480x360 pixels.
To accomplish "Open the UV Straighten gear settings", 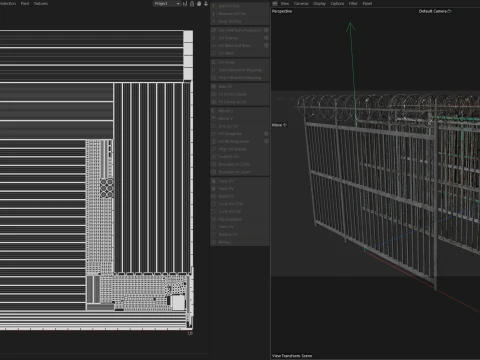I will tap(266, 134).
